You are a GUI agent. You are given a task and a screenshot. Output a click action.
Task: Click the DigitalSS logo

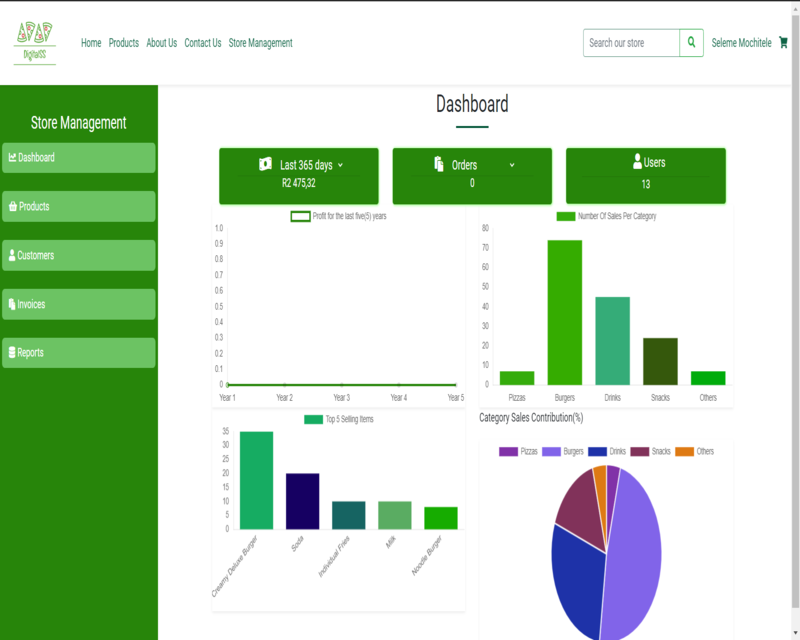click(x=35, y=42)
